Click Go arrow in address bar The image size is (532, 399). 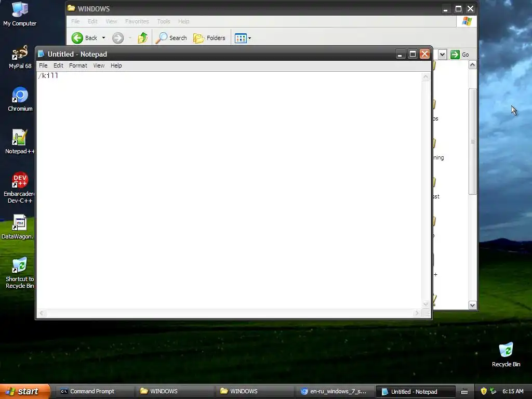point(455,54)
